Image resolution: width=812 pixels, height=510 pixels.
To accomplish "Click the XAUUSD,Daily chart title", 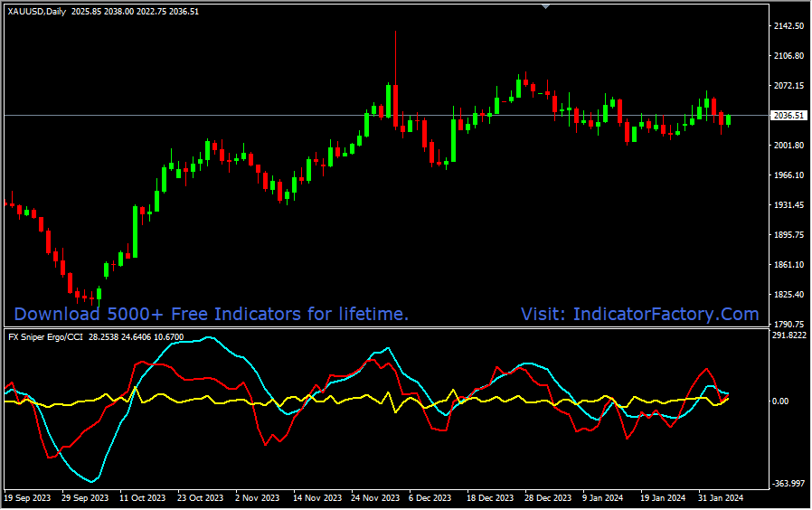I will [37, 12].
